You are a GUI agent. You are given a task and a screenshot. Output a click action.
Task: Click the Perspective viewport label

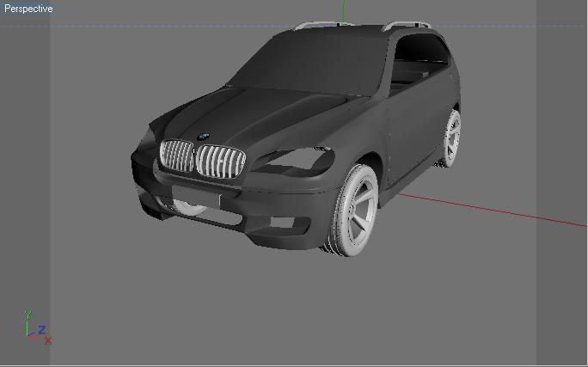click(x=28, y=9)
